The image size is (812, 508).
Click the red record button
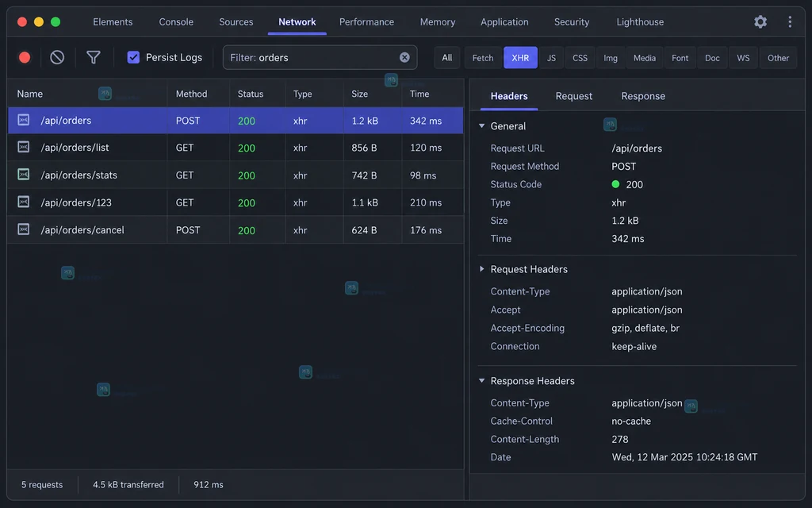tap(25, 57)
